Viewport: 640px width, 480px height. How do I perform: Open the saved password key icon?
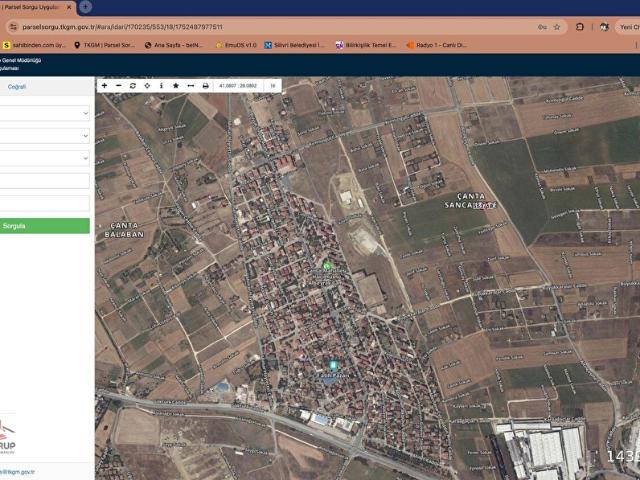[542, 27]
